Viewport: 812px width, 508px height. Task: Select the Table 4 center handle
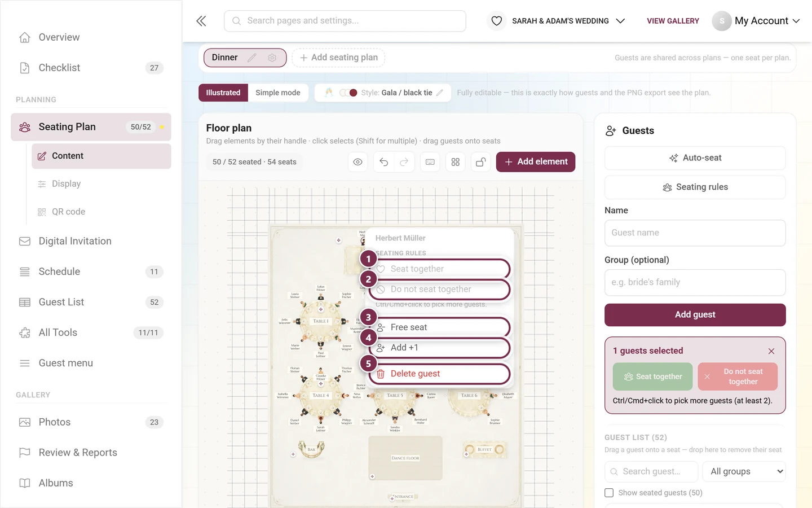click(321, 384)
